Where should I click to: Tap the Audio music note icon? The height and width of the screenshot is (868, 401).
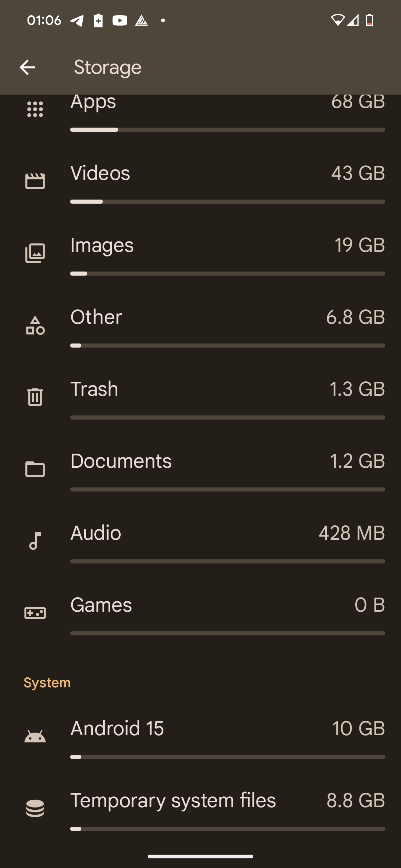coord(35,541)
